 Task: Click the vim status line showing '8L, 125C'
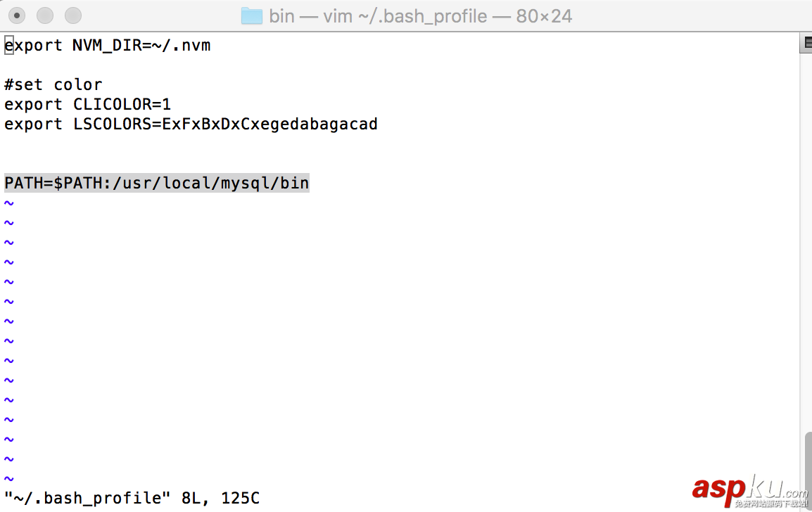click(220, 499)
